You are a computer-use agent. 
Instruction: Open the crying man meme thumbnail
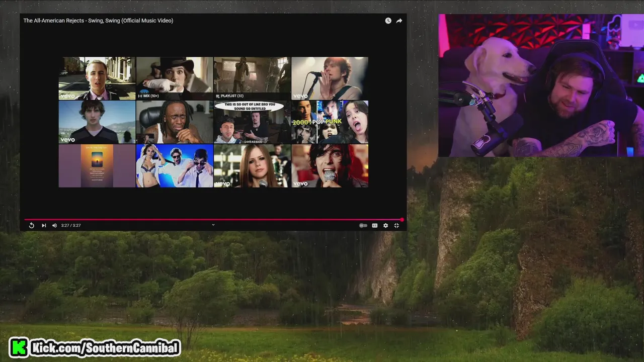point(175,122)
